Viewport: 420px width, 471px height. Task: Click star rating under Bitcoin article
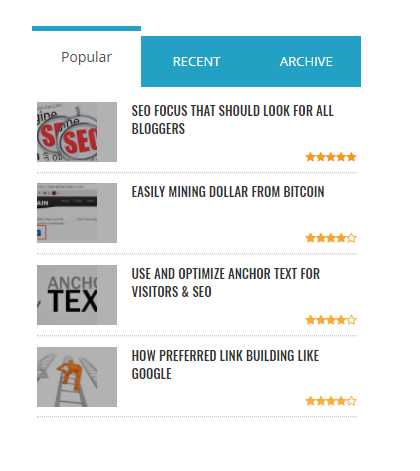[x=331, y=238]
